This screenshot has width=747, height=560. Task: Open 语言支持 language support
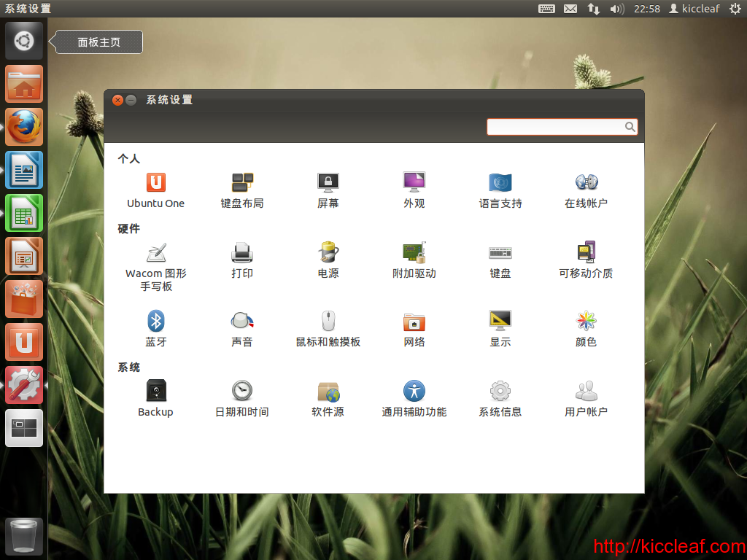tap(500, 190)
